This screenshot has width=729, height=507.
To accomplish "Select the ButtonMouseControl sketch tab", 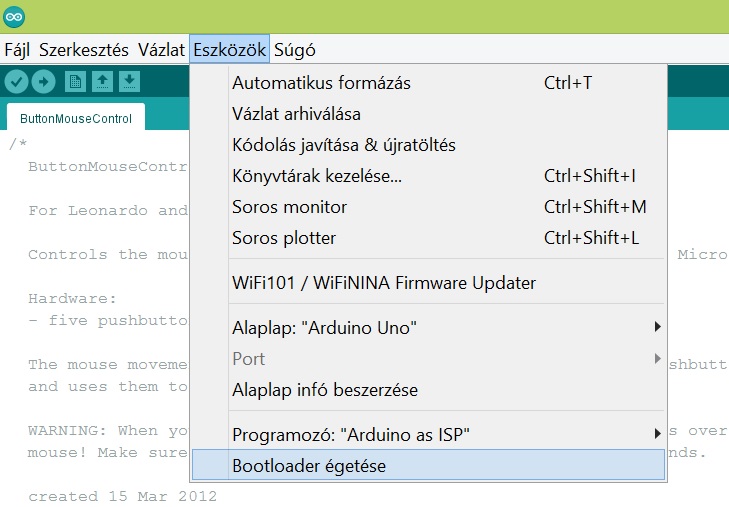I will [76, 119].
